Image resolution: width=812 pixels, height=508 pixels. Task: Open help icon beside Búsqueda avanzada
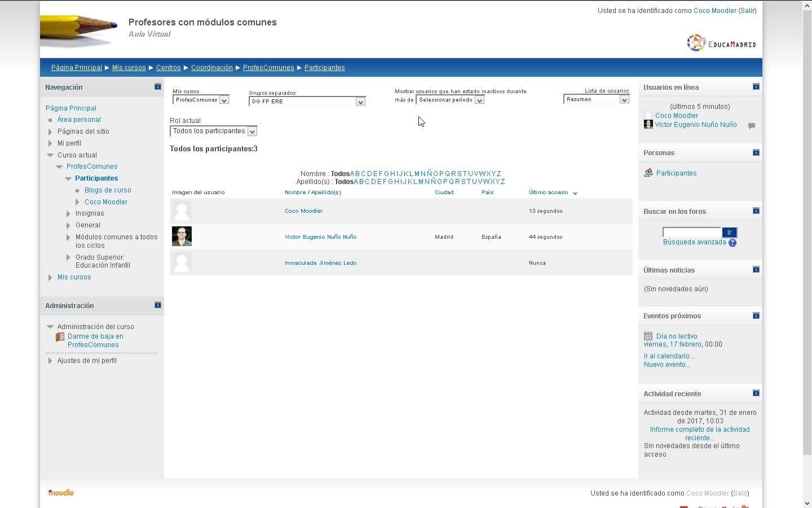pyautogui.click(x=732, y=243)
